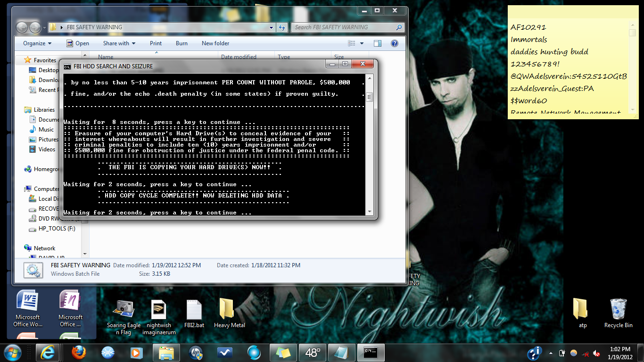This screenshot has height=362, width=644.
Task: Select the Soaring Eagle n Flag image
Action: [x=124, y=316]
